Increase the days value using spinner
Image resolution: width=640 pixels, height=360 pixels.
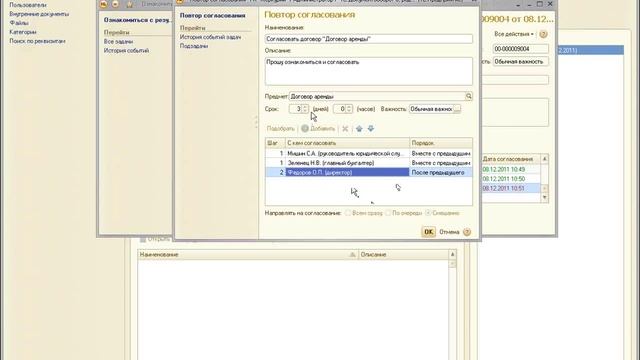click(x=305, y=107)
